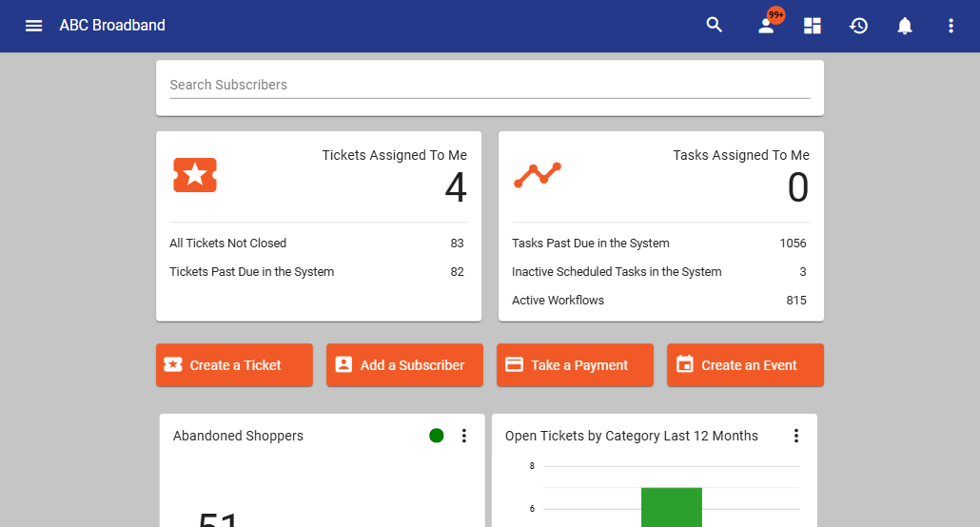
Task: Click the Tasks Assigned To Me heading
Action: coord(741,155)
